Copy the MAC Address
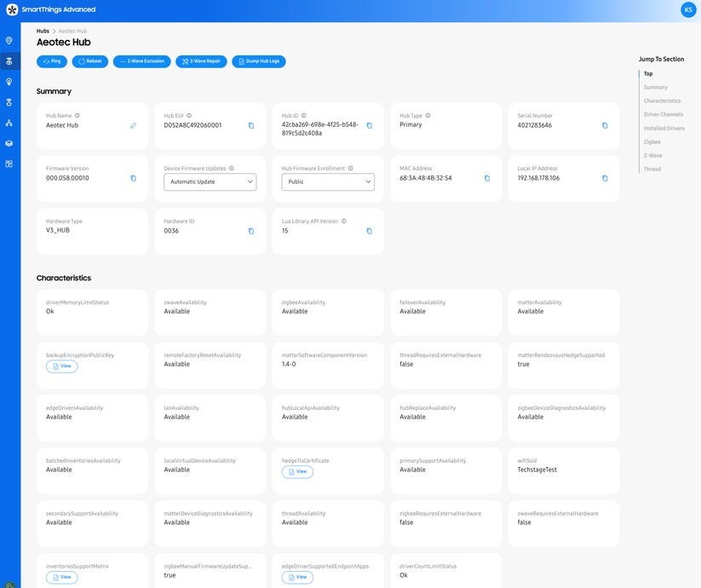The image size is (701, 588). (x=486, y=178)
